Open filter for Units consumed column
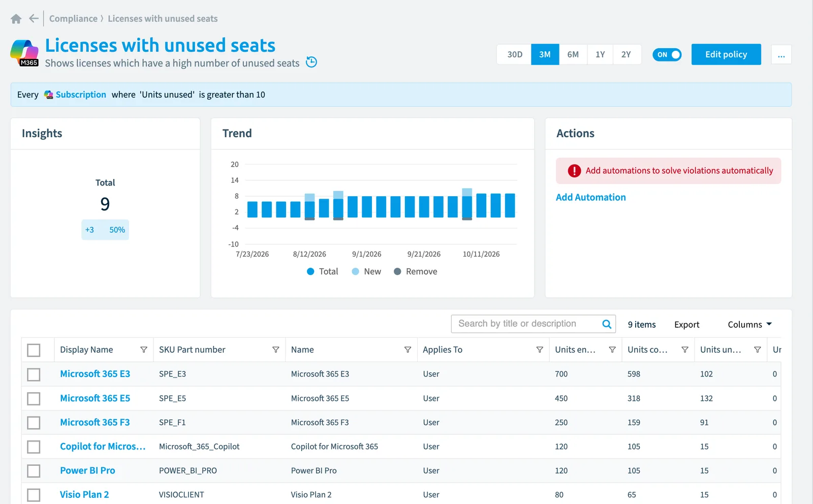Viewport: 813px width, 504px height. pos(685,350)
